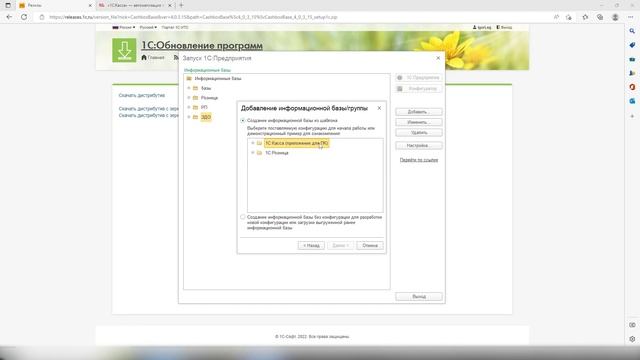Screen dimensions: 640x360
Task: Click green download logo of 1С:Обновление программ
Action: pos(124,50)
